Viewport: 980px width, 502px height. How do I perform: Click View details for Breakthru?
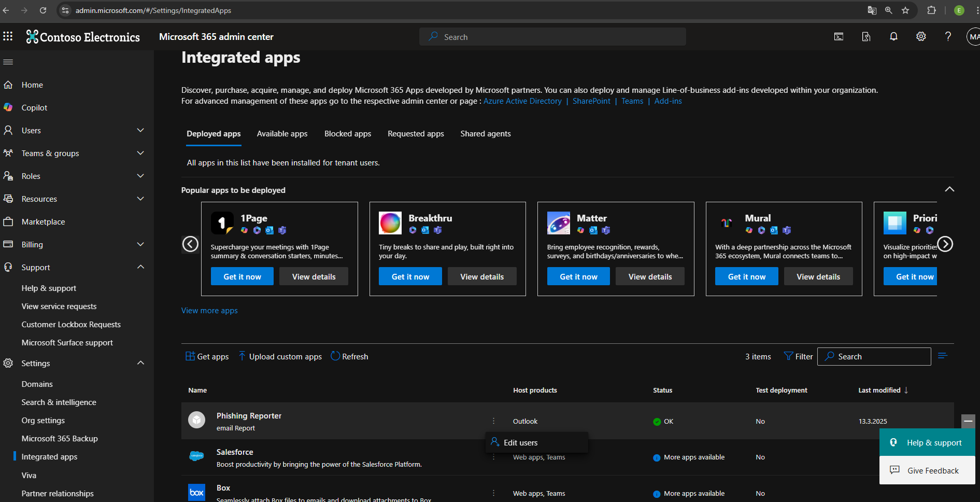tap(482, 276)
